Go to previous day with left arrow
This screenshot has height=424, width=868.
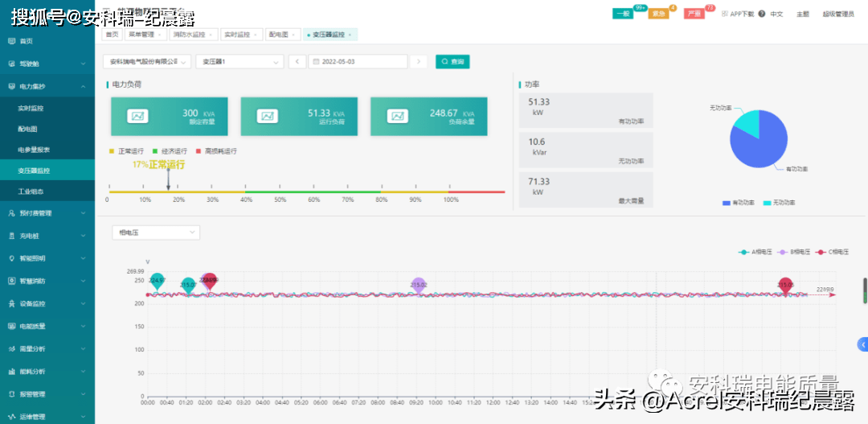pos(297,62)
